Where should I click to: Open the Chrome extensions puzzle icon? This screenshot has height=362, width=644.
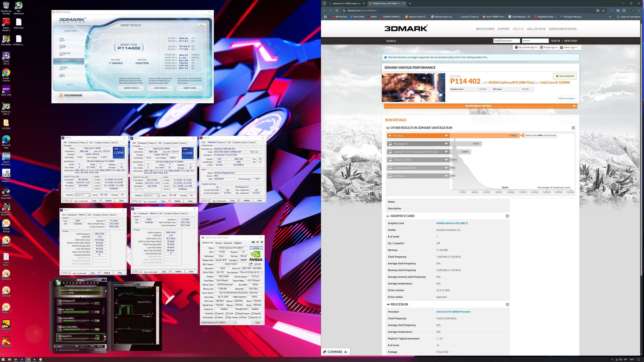pos(624,11)
